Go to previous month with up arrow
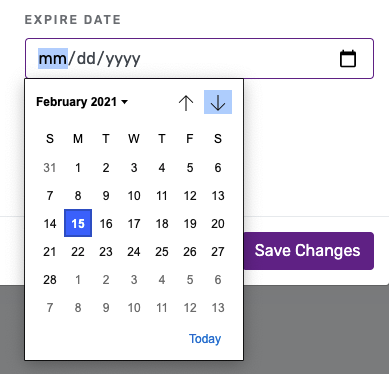This screenshot has width=389, height=374. pyautogui.click(x=186, y=102)
